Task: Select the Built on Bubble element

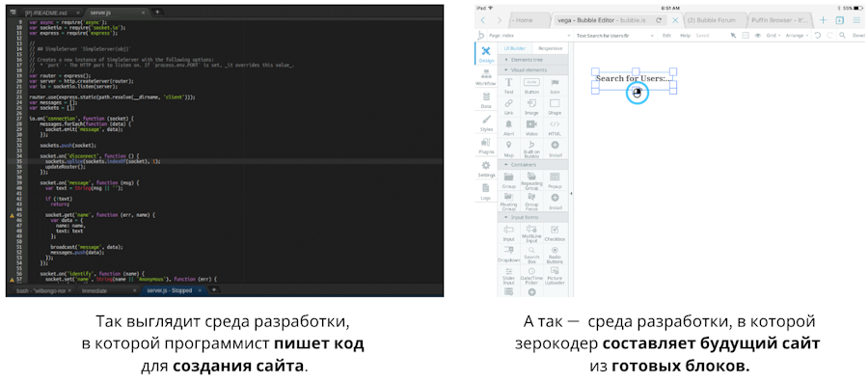Action: pos(531,149)
